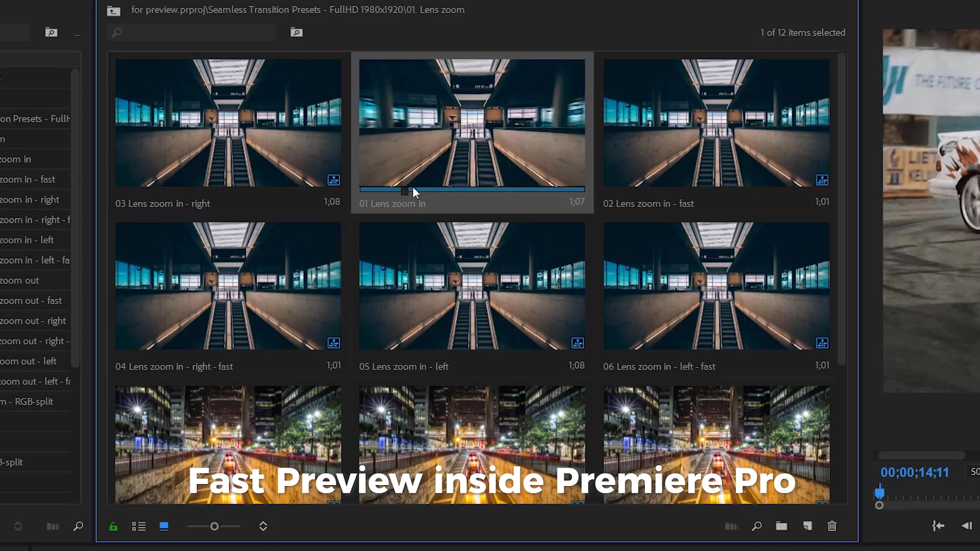This screenshot has width=980, height=551.
Task: Click the blue playhead in monitor
Action: (879, 492)
